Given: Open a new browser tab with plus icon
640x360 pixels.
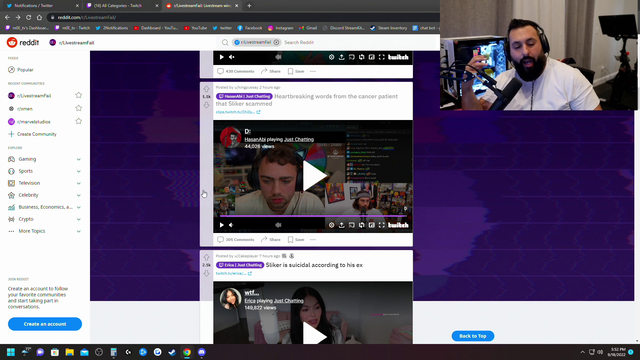Looking at the screenshot, I should (249, 6).
